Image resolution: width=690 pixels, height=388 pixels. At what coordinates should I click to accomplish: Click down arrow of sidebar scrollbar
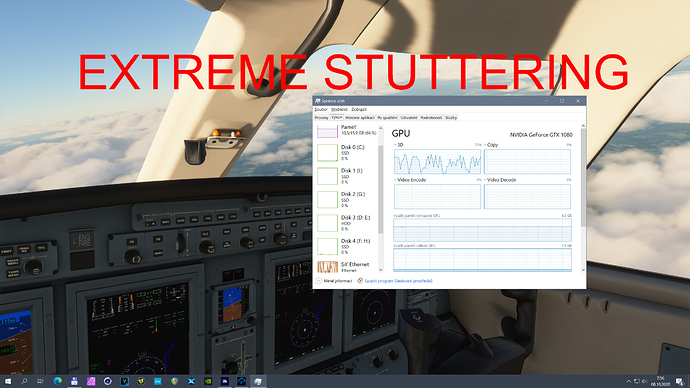pyautogui.click(x=381, y=270)
